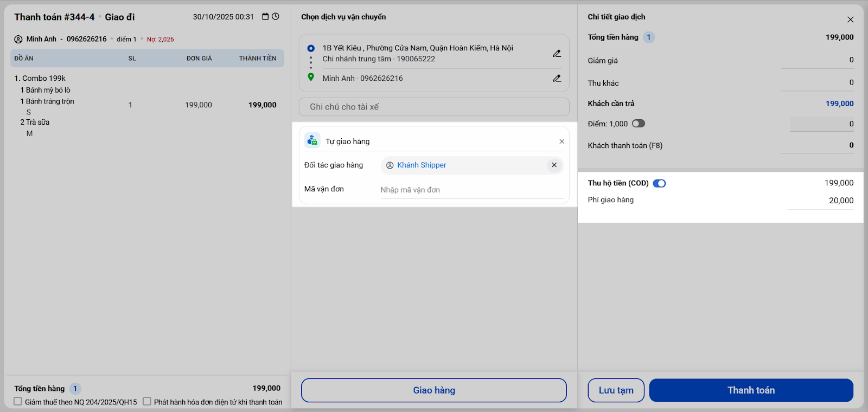Click the clock time icon
868x412 pixels.
pos(276,17)
